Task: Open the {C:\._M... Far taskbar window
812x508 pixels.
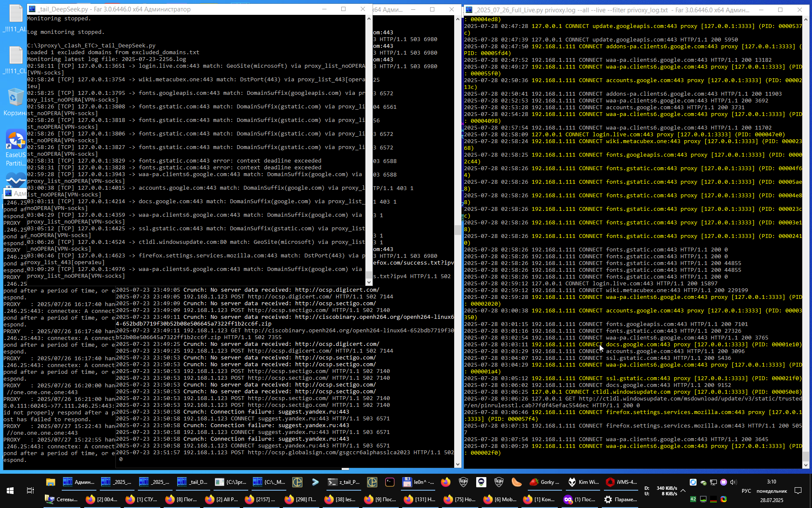Action: tap(269, 482)
